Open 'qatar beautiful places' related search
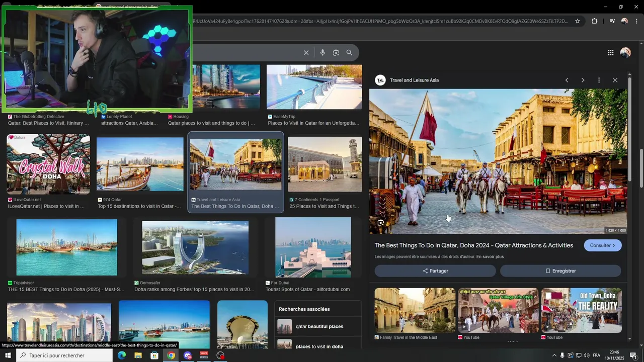This screenshot has height=362, width=644. tap(318, 327)
